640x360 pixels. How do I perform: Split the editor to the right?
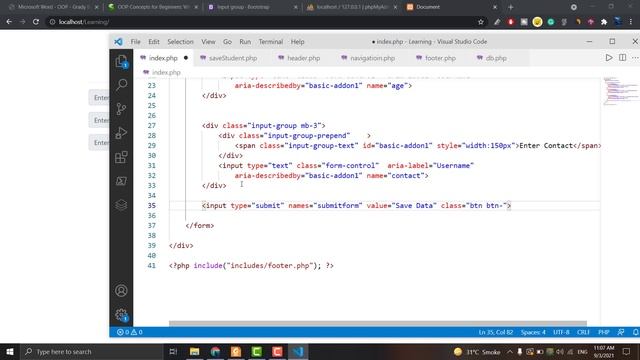(x=622, y=58)
